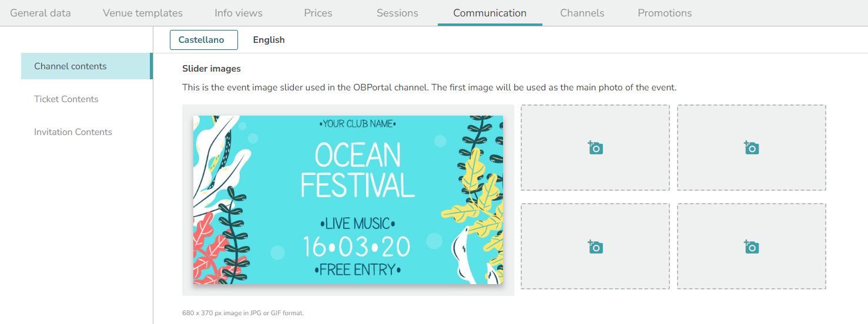Click add-photo camera icon in bottom-left empty slot
The image size is (868, 324).
(595, 247)
